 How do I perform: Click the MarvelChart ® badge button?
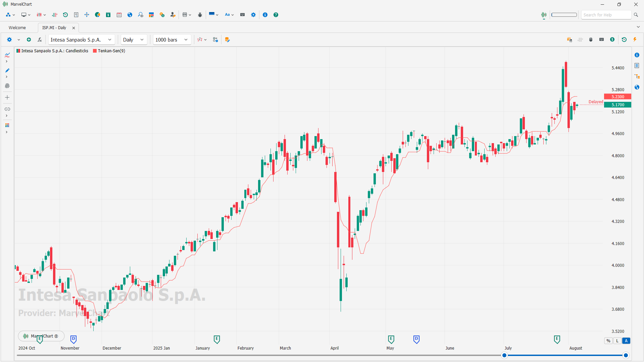[x=41, y=336]
